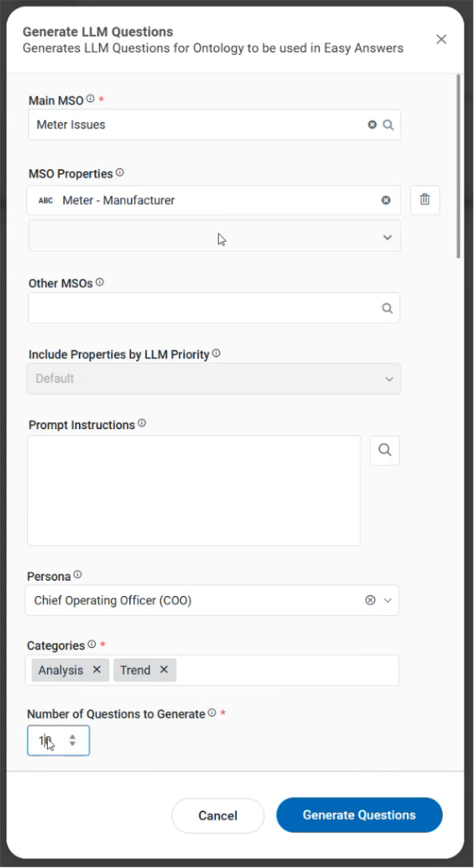Open Prompt Instructions search button
The height and width of the screenshot is (868, 474).
point(385,450)
